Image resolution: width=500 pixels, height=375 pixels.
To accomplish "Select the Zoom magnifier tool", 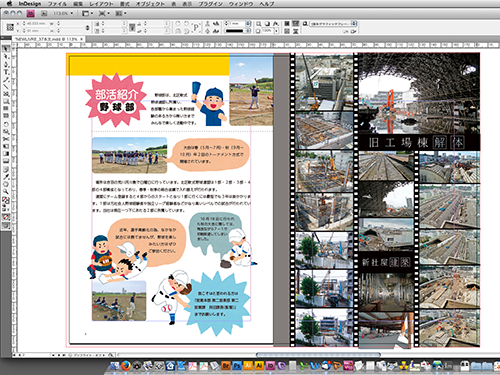I will click(6, 191).
